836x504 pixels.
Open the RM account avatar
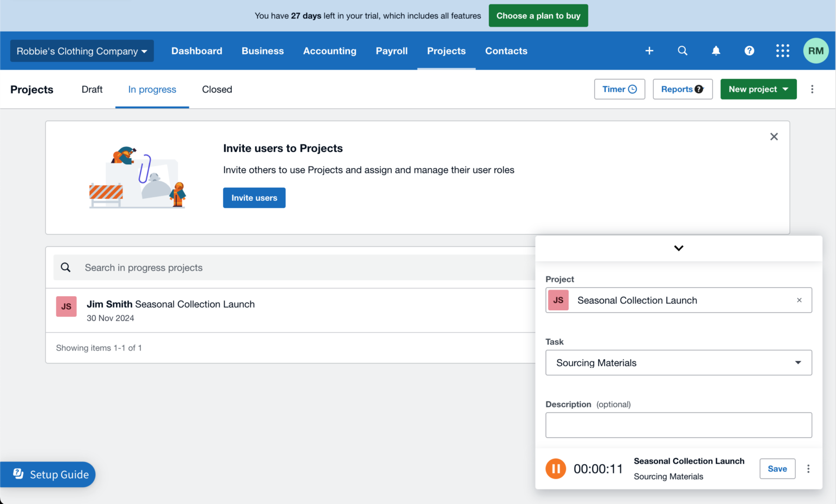815,51
